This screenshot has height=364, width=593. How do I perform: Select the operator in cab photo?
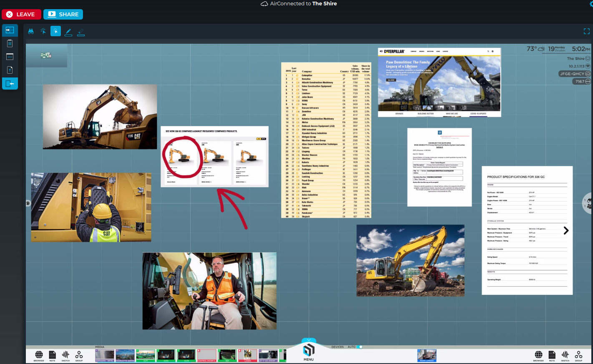coord(209,291)
